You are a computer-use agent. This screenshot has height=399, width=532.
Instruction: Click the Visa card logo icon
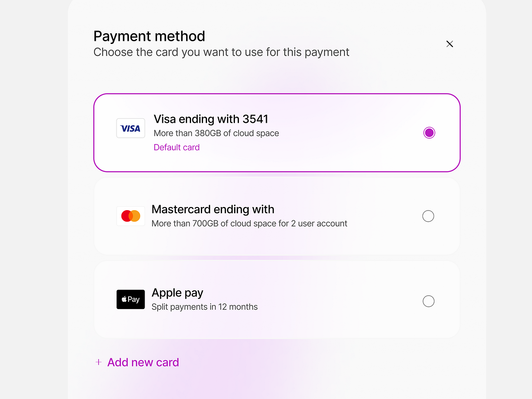click(x=130, y=128)
